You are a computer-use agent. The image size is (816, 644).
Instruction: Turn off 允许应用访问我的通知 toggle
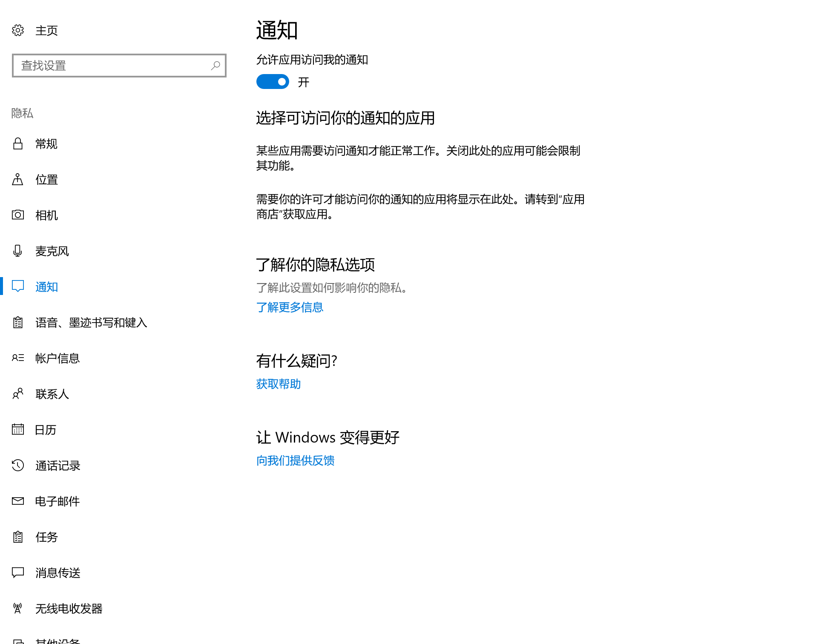pyautogui.click(x=273, y=82)
